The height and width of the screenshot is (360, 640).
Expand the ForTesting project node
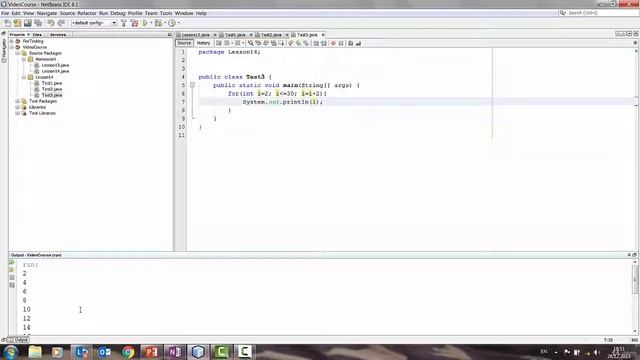tap(12, 41)
